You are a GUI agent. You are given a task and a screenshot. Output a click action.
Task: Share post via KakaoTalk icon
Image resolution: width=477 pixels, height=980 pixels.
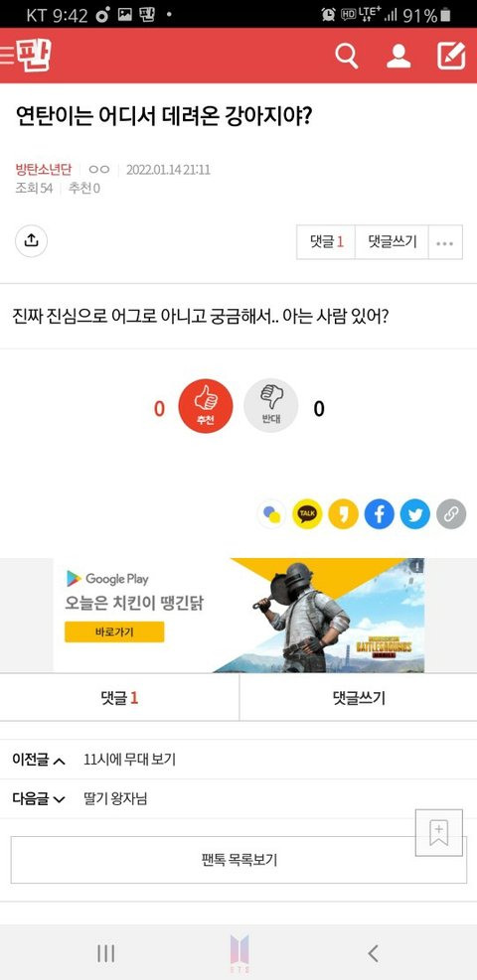point(307,514)
